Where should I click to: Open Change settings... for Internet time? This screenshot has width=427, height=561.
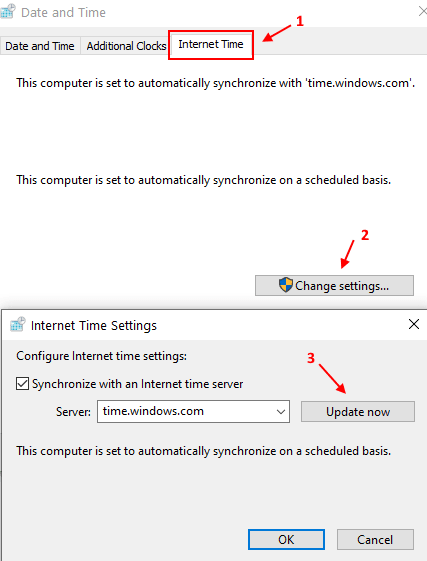(x=334, y=286)
